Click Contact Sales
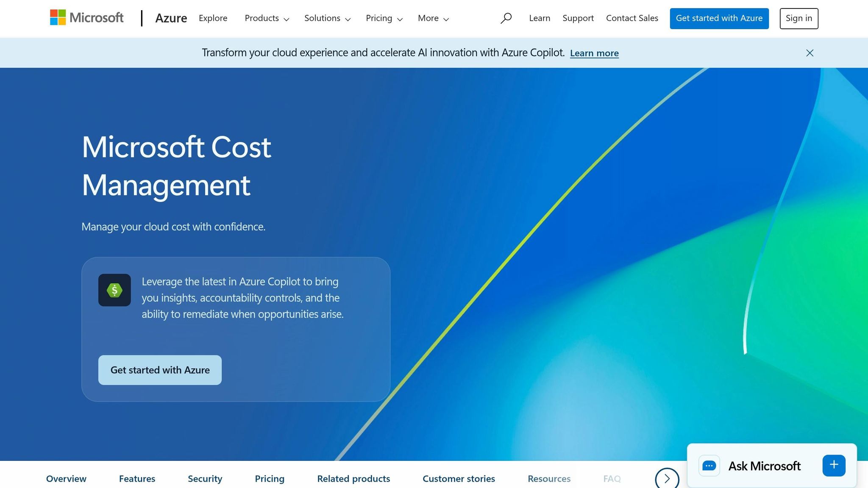Viewport: 868px width, 488px height. tap(632, 18)
